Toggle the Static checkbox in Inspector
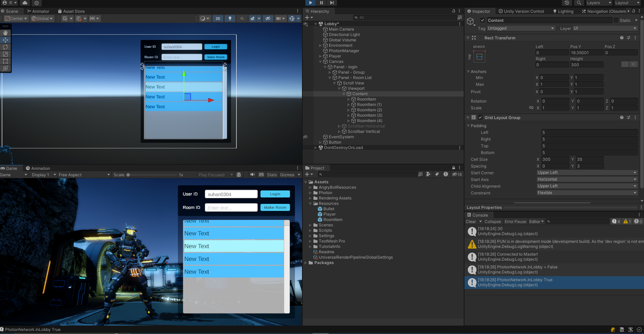This screenshot has height=334, width=644. point(616,21)
